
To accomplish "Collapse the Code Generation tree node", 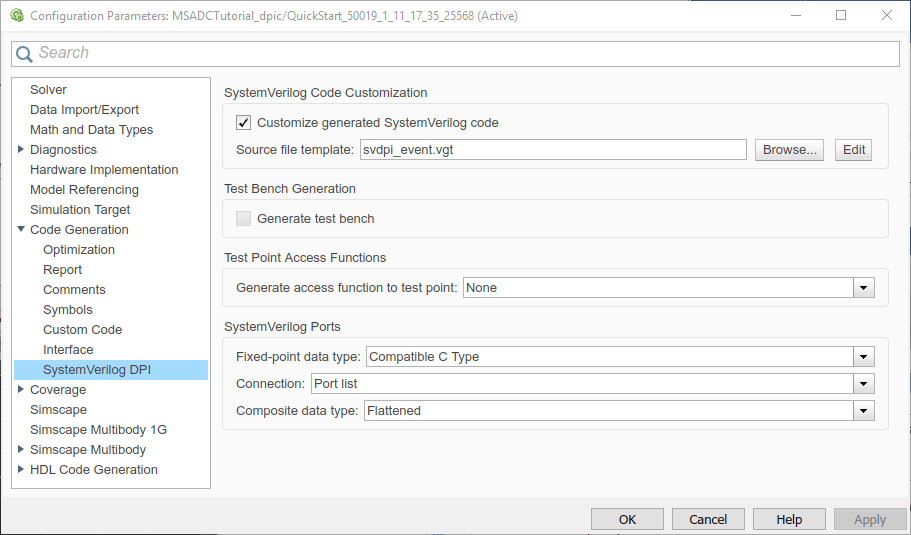I will [x=21, y=230].
